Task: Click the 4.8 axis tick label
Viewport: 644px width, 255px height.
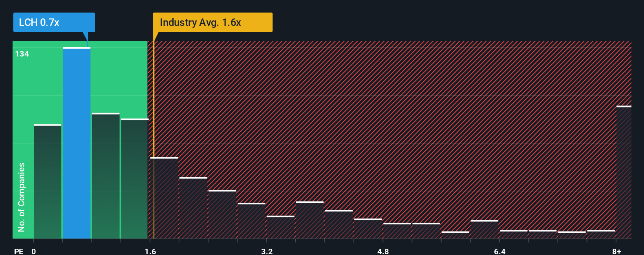Action: 383,251
